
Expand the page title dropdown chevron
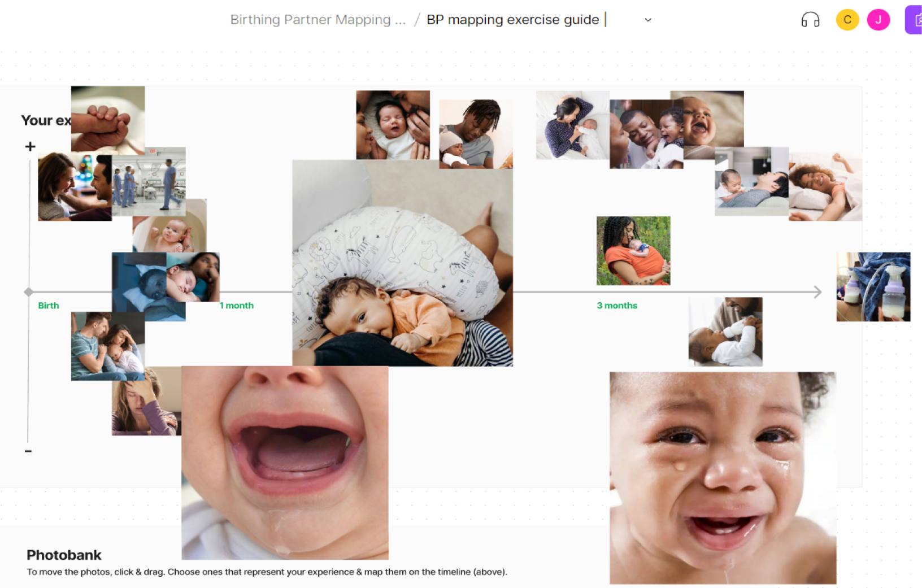tap(648, 20)
